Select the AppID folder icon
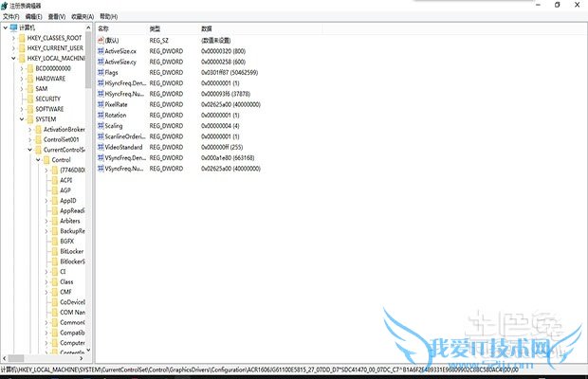 pyautogui.click(x=55, y=200)
